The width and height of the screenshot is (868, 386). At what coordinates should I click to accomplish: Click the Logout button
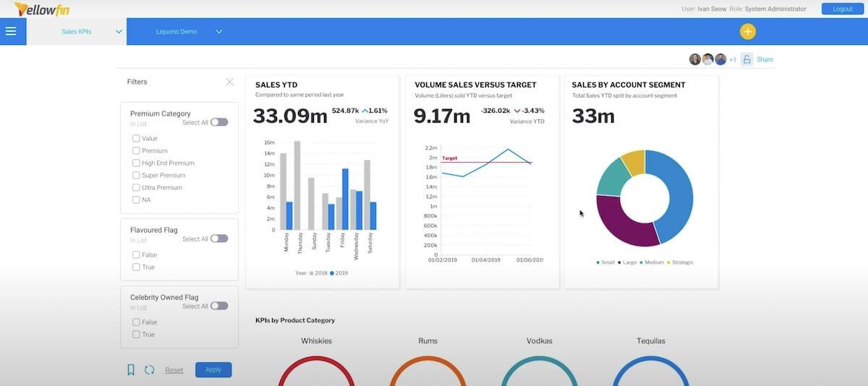842,9
